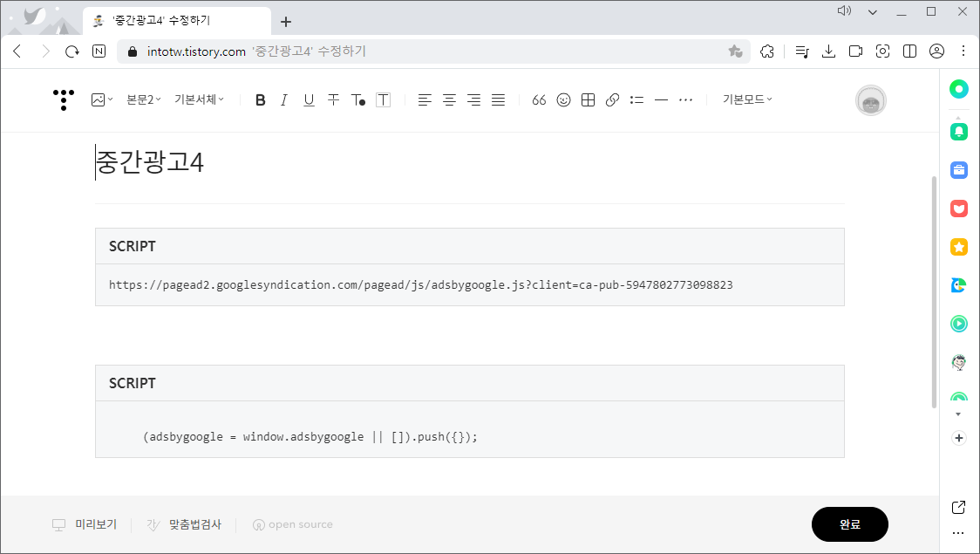Click the editor vertical scrollbar

[935, 292]
